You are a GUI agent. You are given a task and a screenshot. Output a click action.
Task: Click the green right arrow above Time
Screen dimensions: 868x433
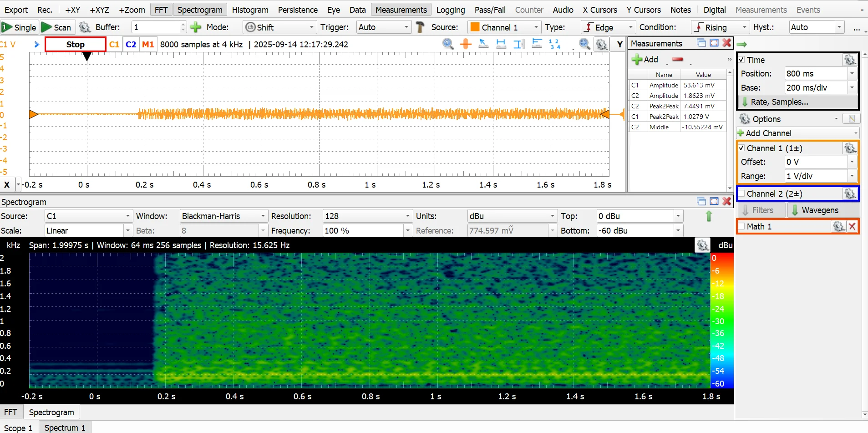(x=742, y=44)
